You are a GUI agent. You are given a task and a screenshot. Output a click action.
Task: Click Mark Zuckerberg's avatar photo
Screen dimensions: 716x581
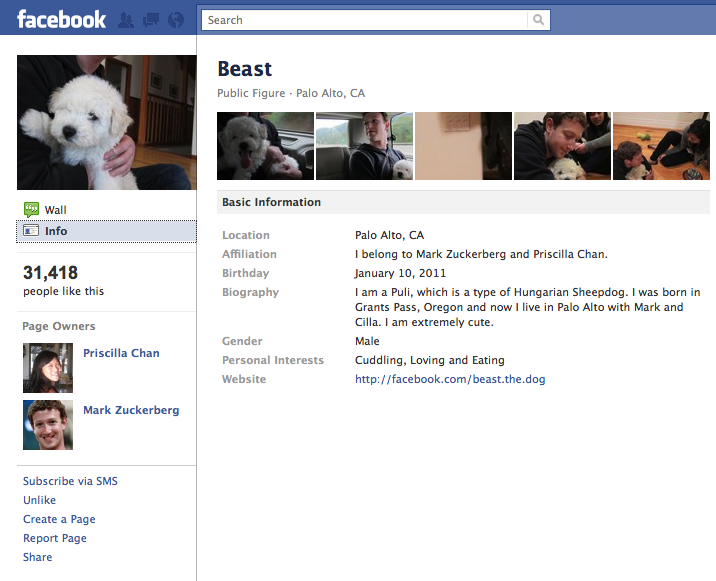[x=48, y=425]
